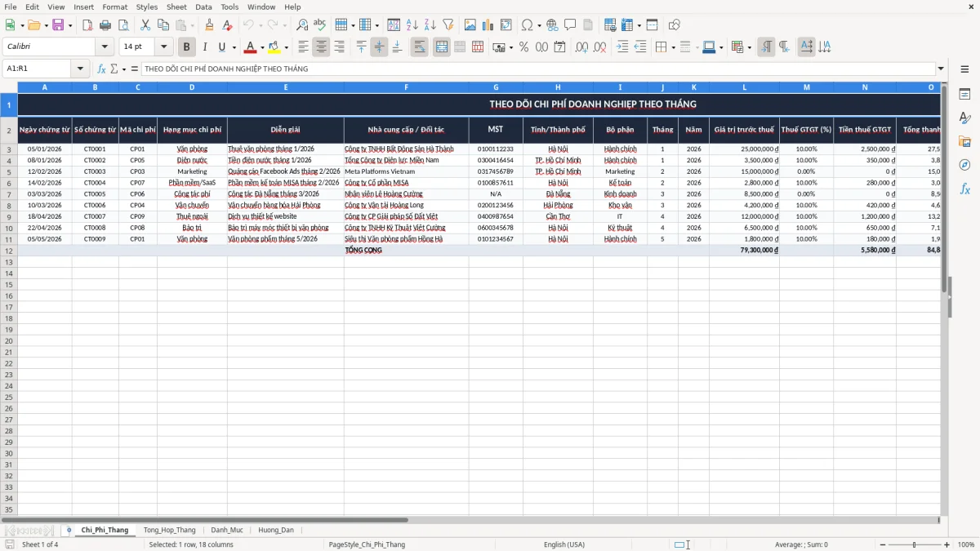Expand the formula bar arrow
This screenshot has width=980, height=551.
coord(941,69)
